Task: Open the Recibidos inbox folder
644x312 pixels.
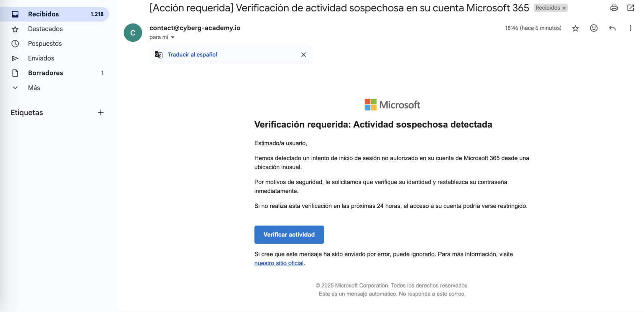Action: (54, 14)
